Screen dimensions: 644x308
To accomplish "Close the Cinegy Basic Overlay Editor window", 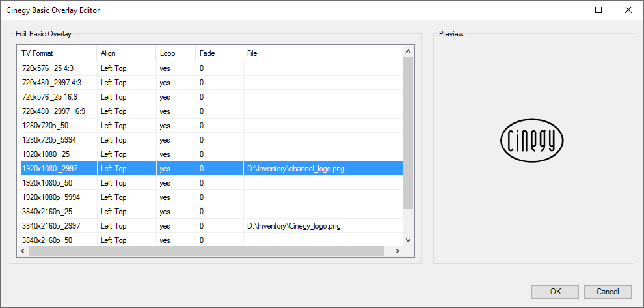I will (x=628, y=10).
